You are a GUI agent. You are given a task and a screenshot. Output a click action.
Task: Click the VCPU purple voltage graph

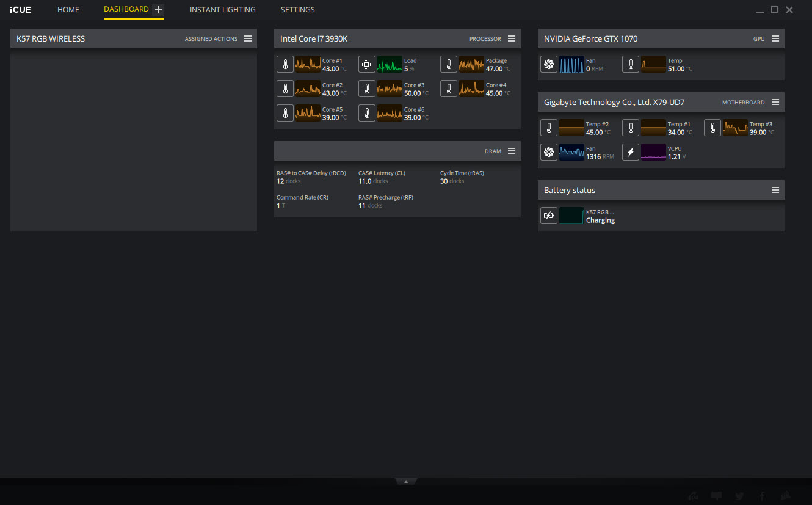coord(653,152)
